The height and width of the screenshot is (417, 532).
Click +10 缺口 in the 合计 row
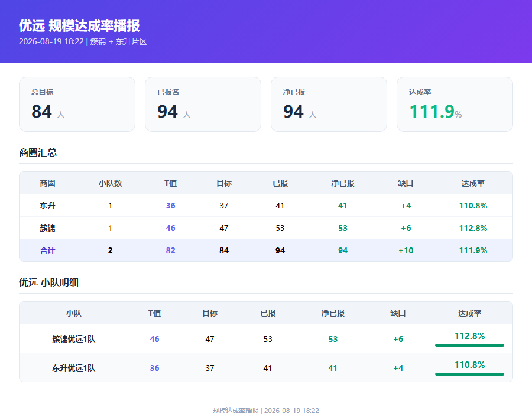click(406, 250)
